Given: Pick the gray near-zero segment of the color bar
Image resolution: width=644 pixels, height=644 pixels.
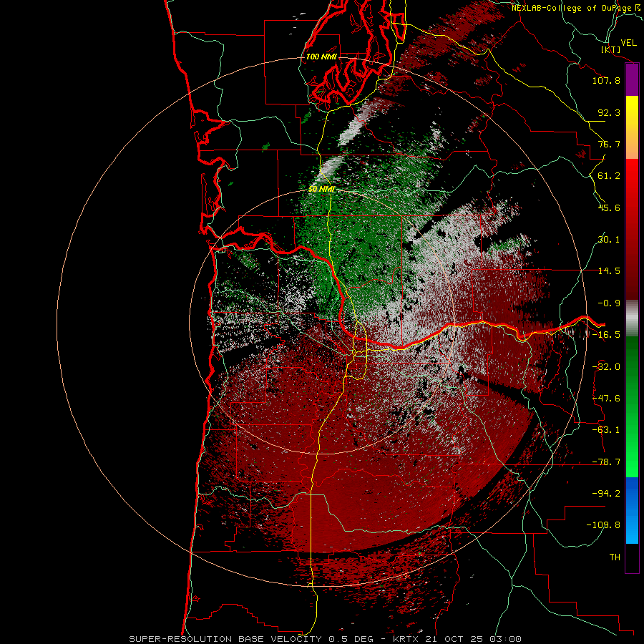Looking at the screenshot, I should 632,318.
